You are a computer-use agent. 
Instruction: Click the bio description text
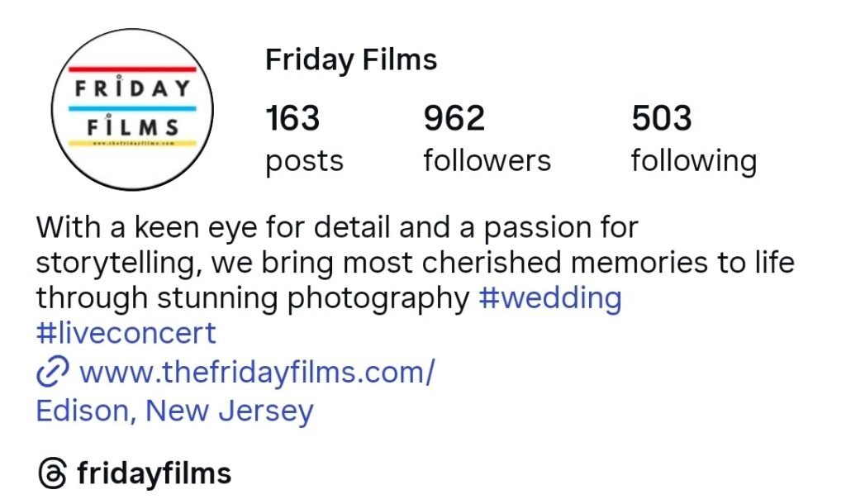[x=415, y=262]
